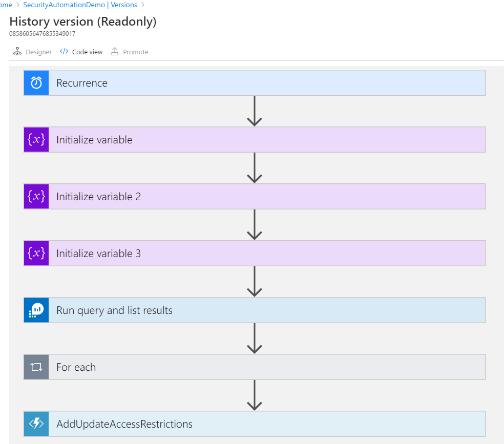
Task: Click the AddUpdateAccessRestrictions function icon
Action: [x=36, y=424]
